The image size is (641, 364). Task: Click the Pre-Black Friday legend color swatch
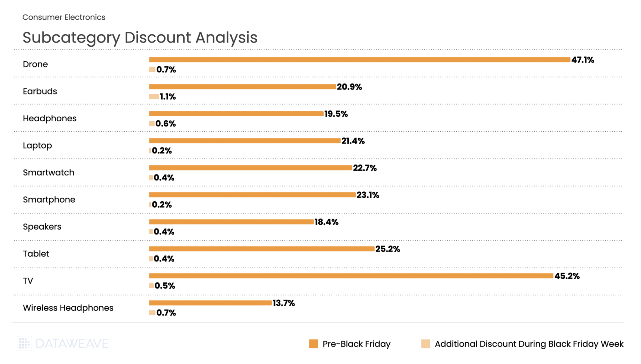[313, 344]
